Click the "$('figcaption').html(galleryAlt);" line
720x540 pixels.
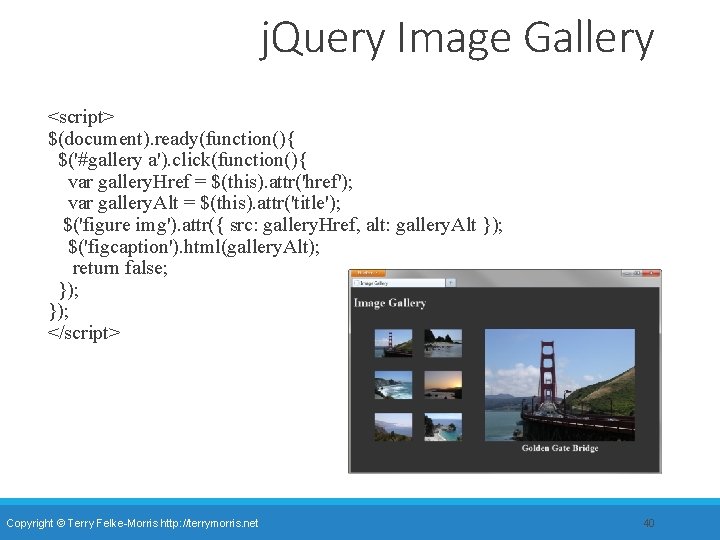click(193, 247)
